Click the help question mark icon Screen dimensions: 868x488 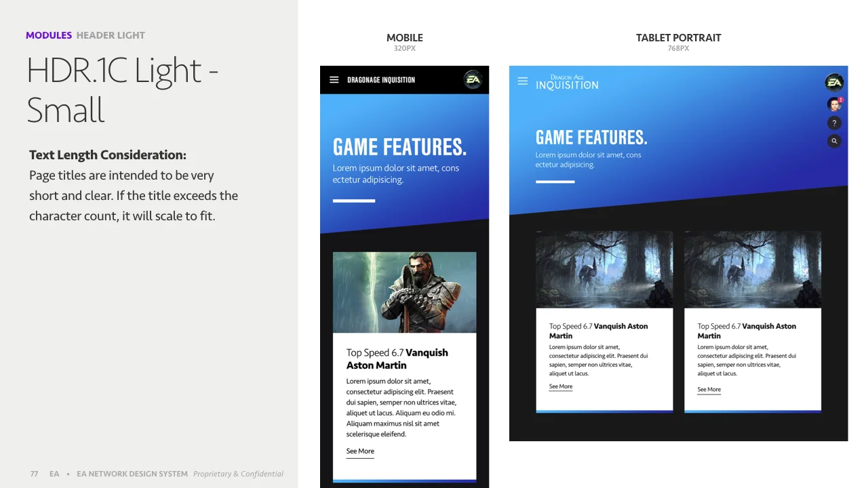click(x=834, y=123)
